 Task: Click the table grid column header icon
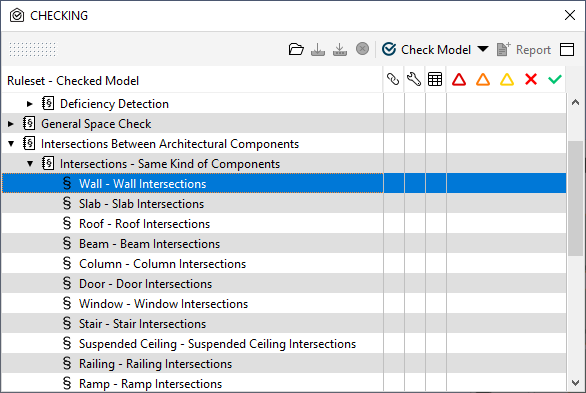click(x=435, y=79)
